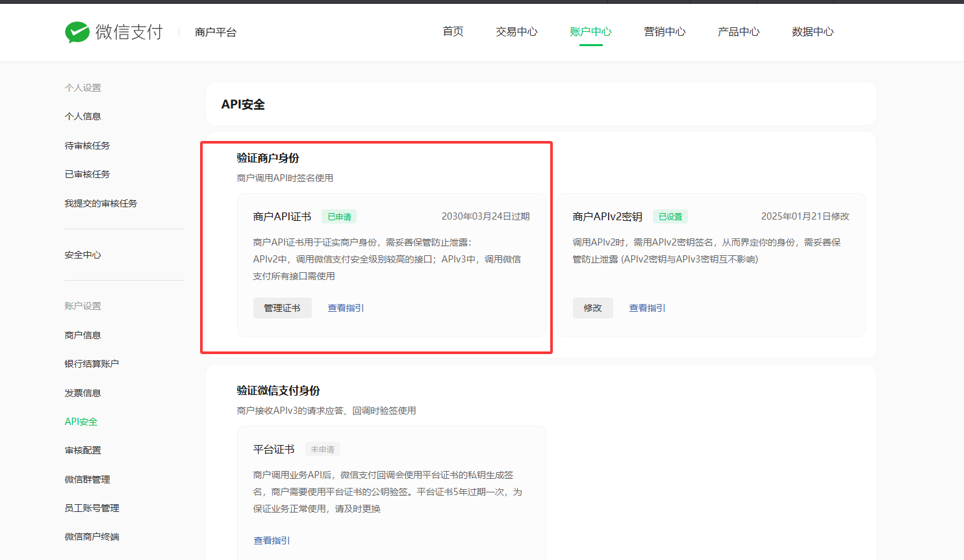Image resolution: width=964 pixels, height=560 pixels.
Task: Open 查看指引 link under 平台证书
Action: tap(272, 541)
